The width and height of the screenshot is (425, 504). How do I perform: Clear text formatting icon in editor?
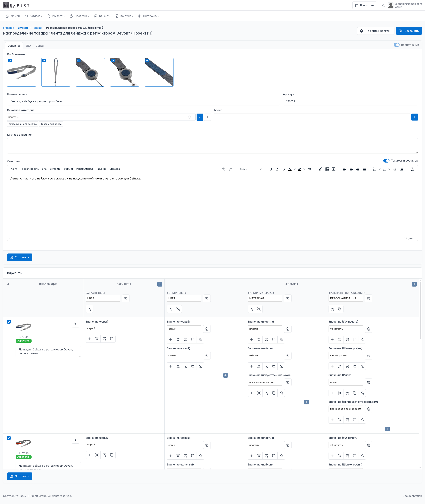[x=412, y=169]
